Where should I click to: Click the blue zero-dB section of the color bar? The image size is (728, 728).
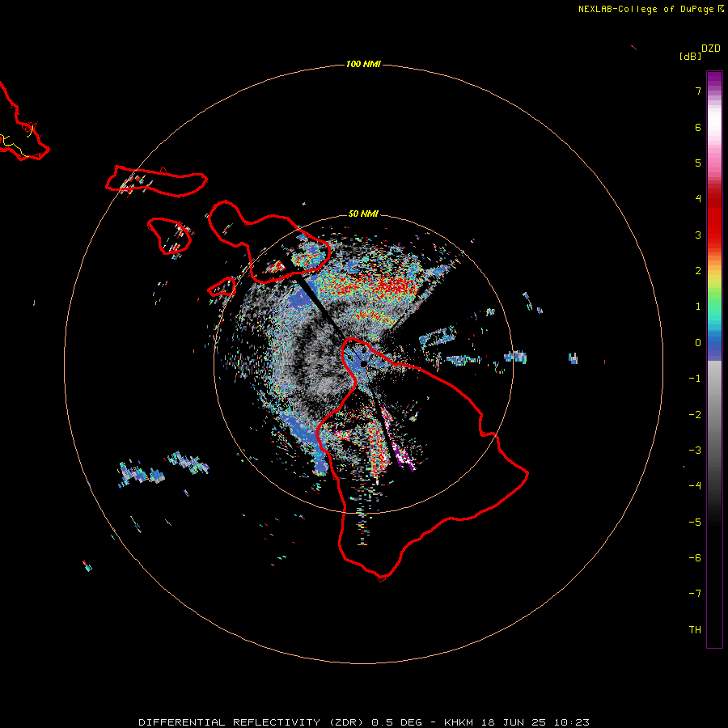pos(714,346)
